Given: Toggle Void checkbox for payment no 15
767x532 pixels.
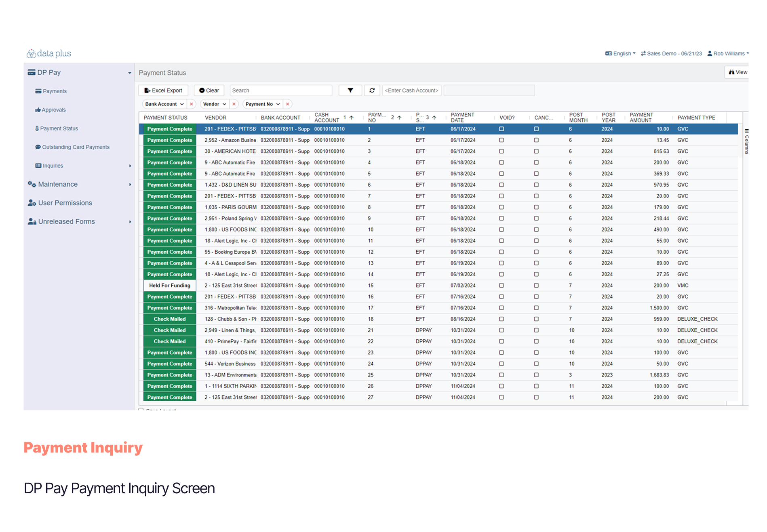Looking at the screenshot, I should coord(501,286).
